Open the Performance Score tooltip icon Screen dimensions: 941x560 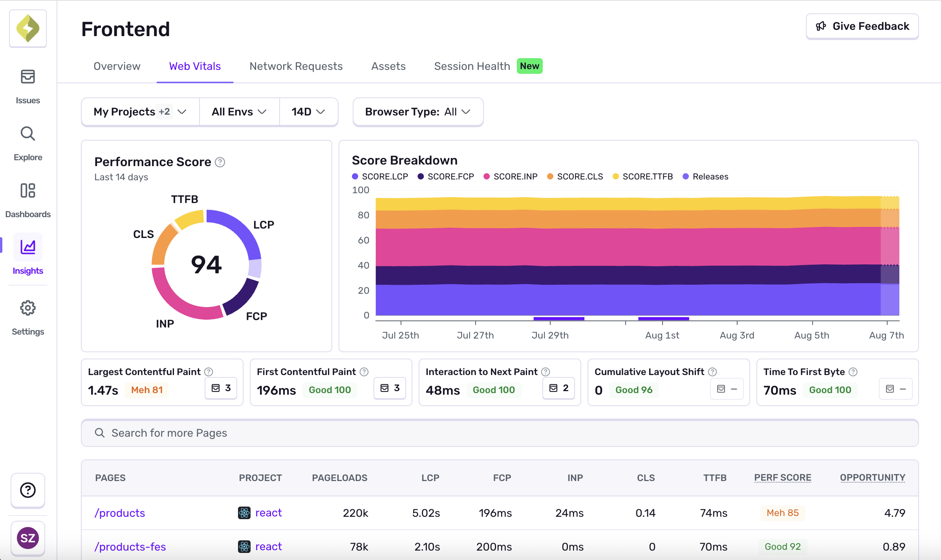(x=220, y=162)
